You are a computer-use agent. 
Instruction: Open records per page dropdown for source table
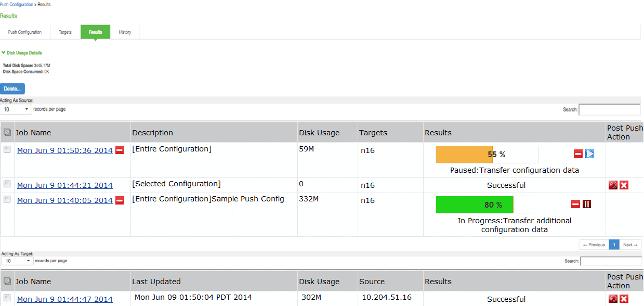pyautogui.click(x=16, y=109)
